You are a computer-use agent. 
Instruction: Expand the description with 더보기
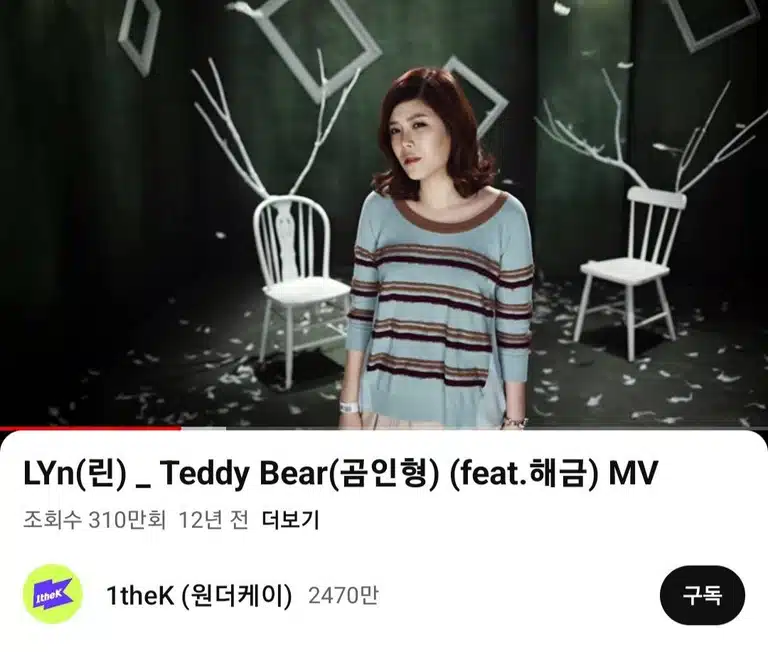pos(290,520)
